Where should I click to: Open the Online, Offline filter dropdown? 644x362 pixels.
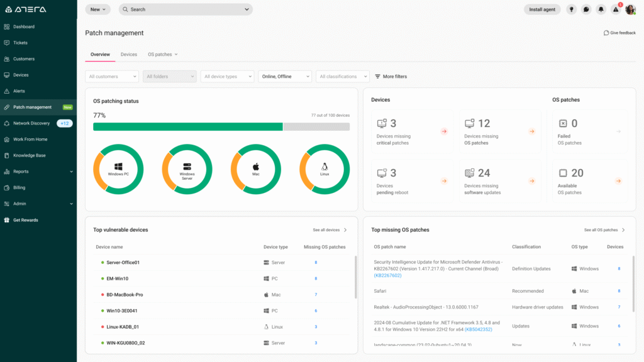(x=285, y=76)
